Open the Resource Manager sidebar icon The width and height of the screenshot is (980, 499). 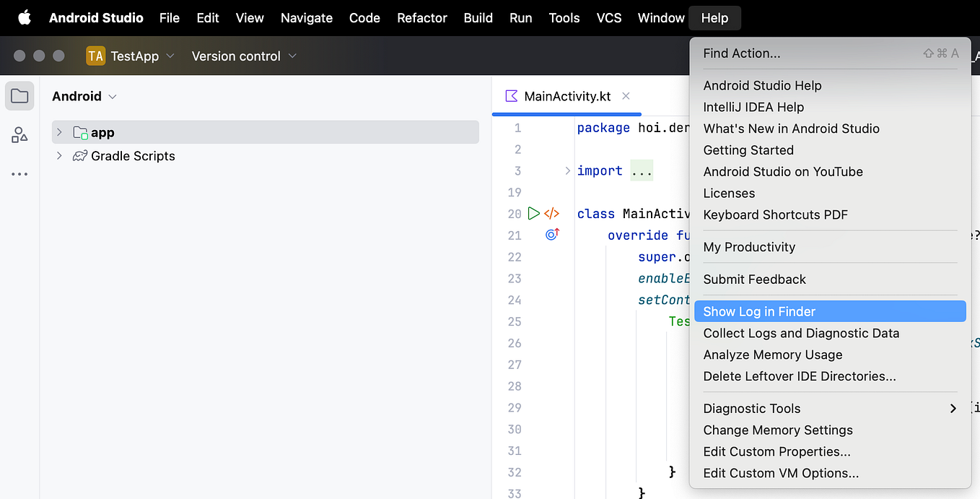[x=19, y=135]
